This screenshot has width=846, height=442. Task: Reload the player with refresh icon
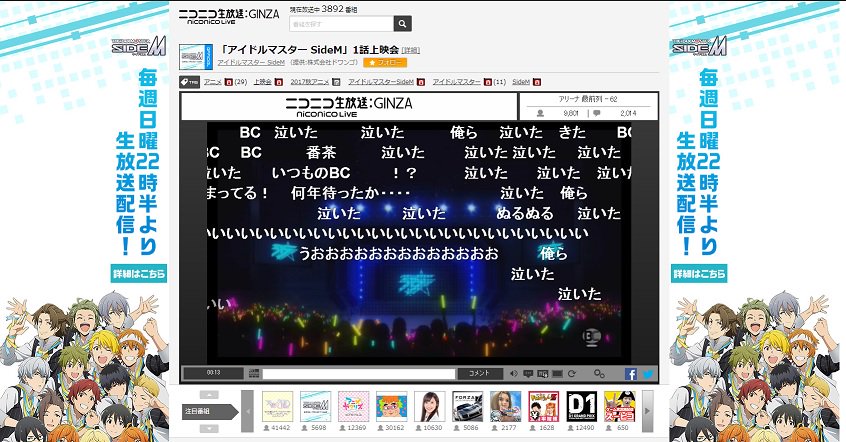(572, 373)
